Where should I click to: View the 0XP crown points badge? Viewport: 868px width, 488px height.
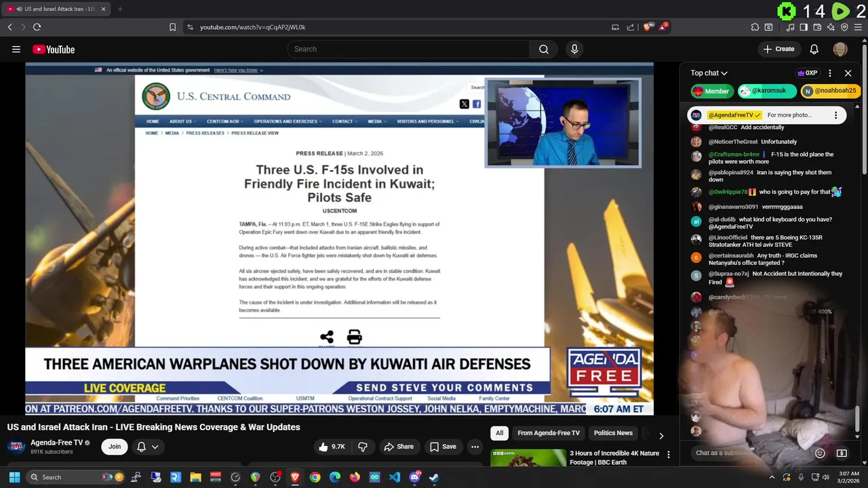[x=807, y=73]
